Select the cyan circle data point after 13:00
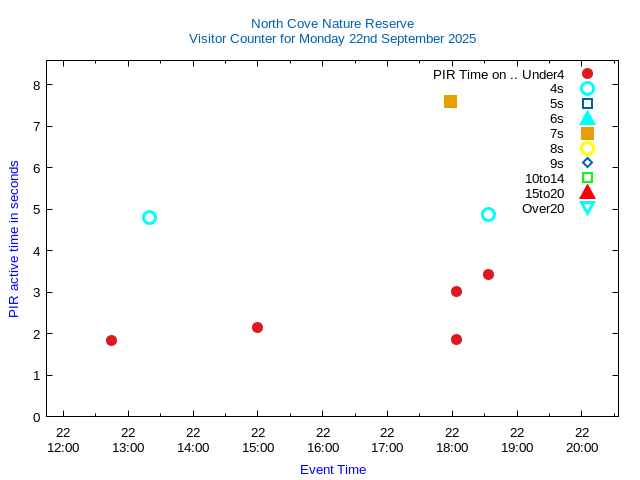This screenshot has width=640, height=480. click(x=149, y=217)
